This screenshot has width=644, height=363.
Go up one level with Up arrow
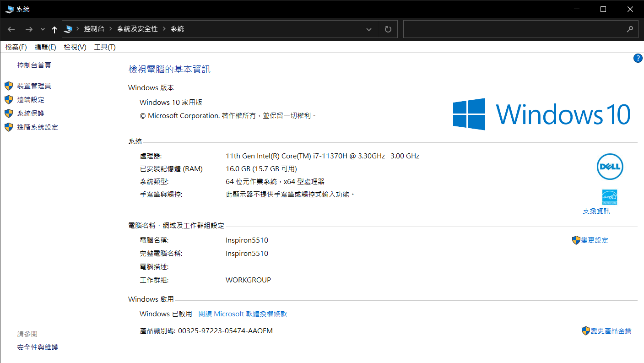pos(54,29)
